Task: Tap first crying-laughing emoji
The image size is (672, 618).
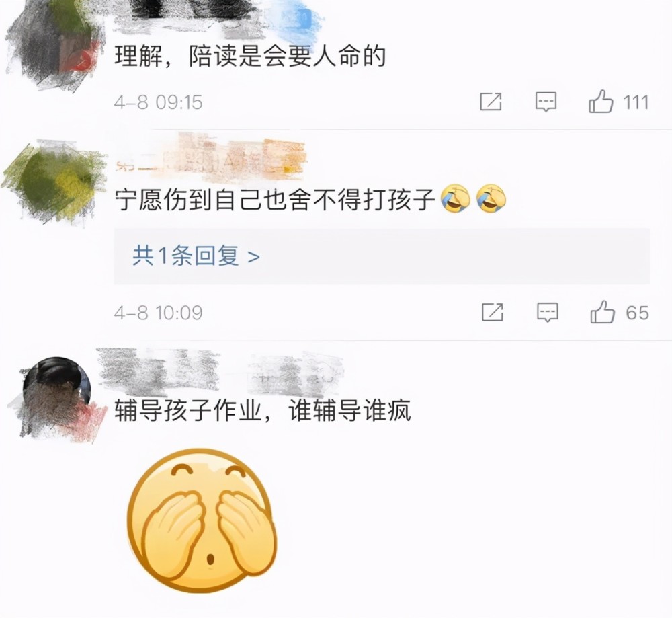Action: 456,198
